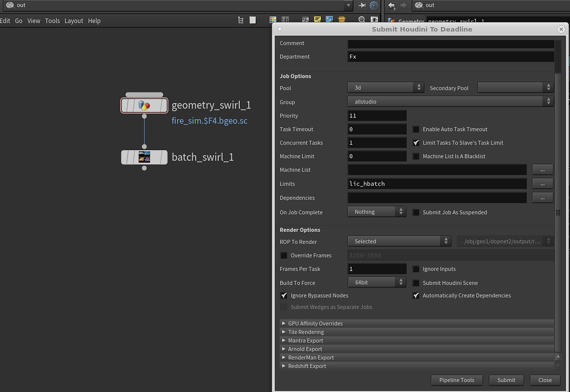Image resolution: width=570 pixels, height=392 pixels.
Task: Open the Tools menu
Action: (x=52, y=21)
